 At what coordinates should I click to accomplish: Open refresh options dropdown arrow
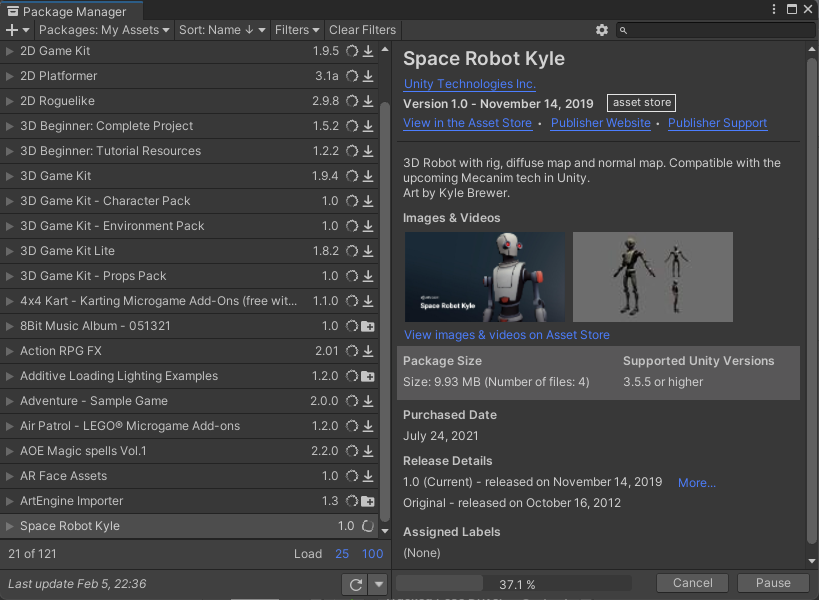coord(379,584)
